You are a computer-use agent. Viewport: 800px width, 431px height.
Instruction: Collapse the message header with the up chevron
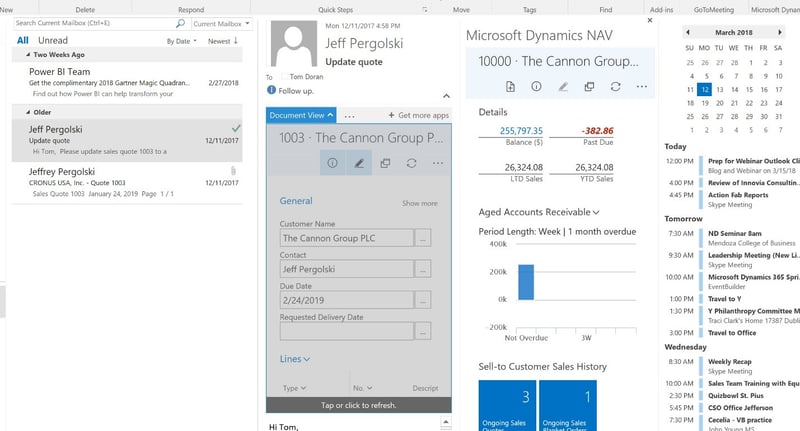[x=446, y=96]
